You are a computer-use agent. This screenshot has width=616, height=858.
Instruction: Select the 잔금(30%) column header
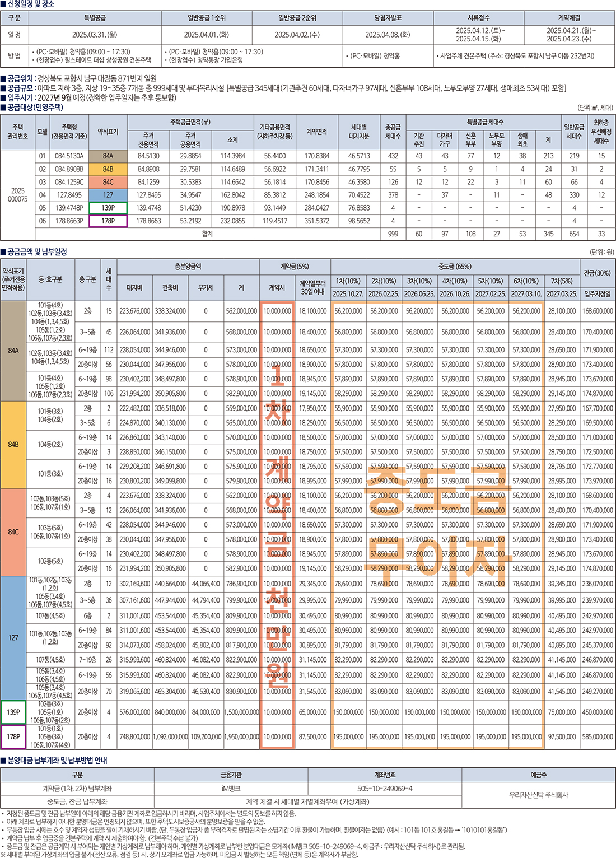coord(598,273)
